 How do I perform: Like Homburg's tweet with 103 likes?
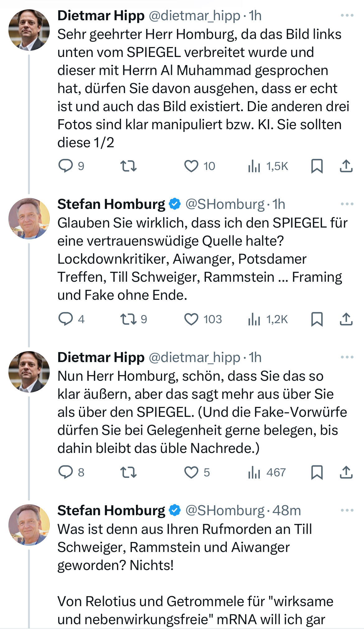[x=191, y=319]
